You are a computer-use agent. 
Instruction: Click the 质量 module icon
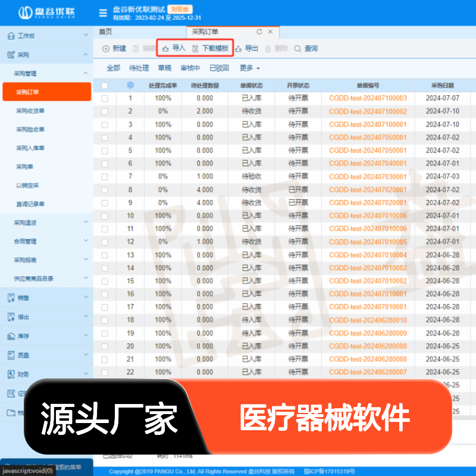(11, 355)
